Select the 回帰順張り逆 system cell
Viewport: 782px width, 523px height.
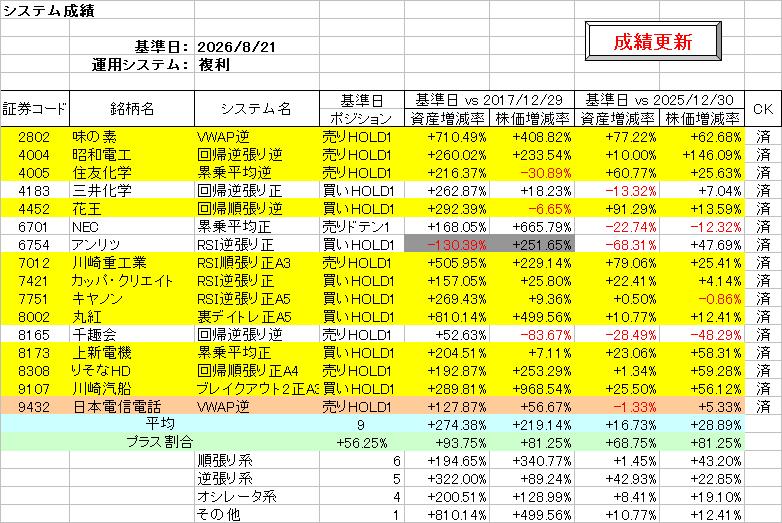(x=256, y=208)
